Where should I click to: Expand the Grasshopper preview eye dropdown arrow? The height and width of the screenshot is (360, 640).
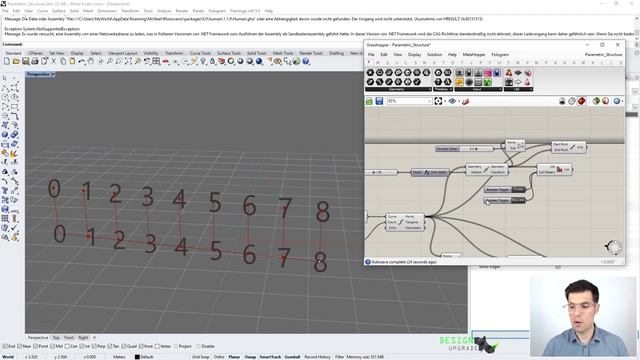[x=458, y=101]
